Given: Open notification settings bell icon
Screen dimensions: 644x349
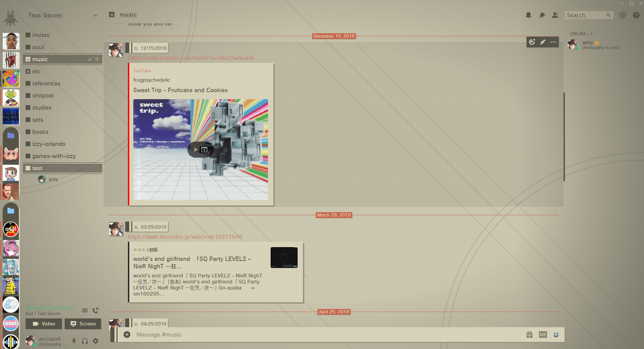Looking at the screenshot, I should (x=529, y=15).
